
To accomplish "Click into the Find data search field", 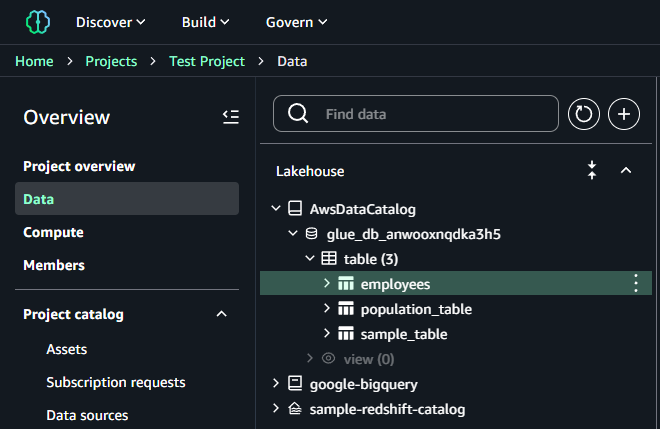I will pos(416,114).
